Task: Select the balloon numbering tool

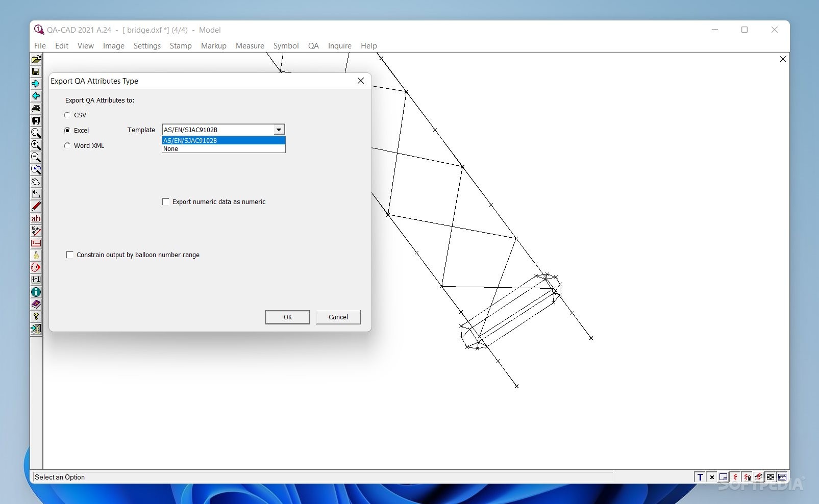Action: coord(36,268)
